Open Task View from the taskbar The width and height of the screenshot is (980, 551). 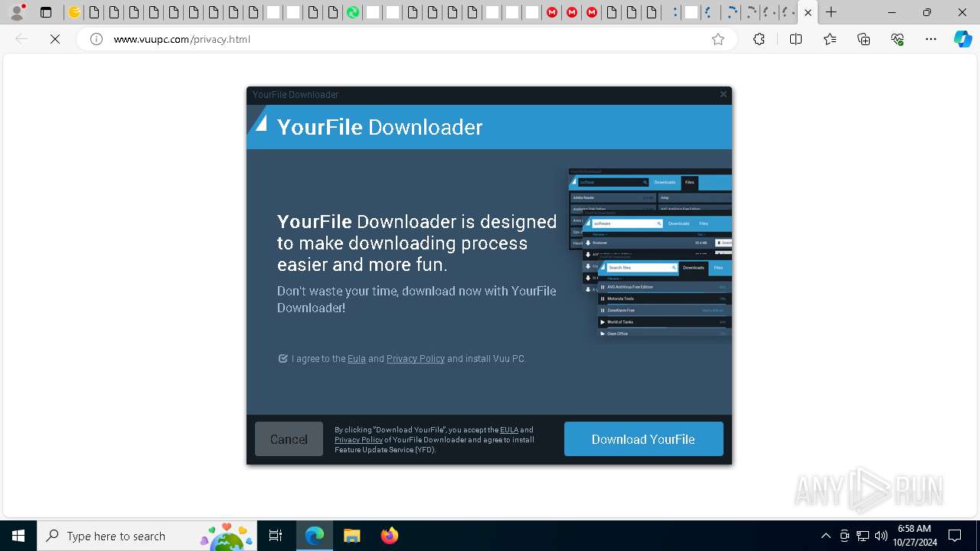tap(276, 536)
